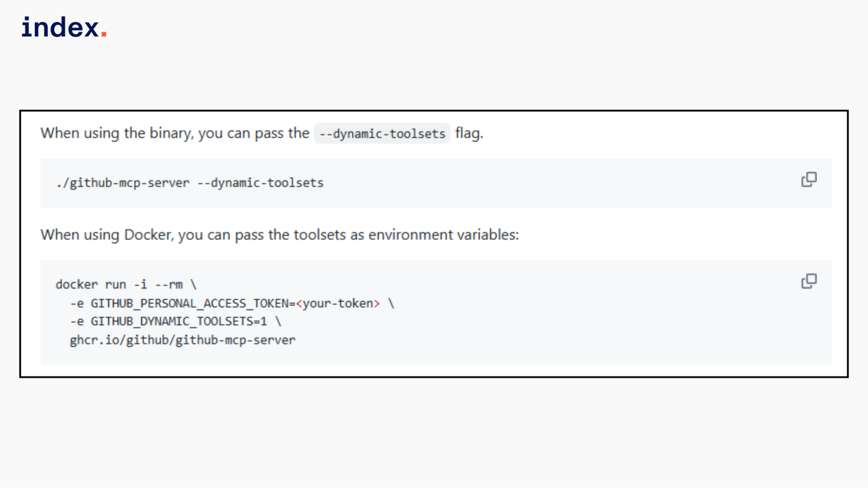Copy the docker run command block
The image size is (868, 488).
[809, 282]
